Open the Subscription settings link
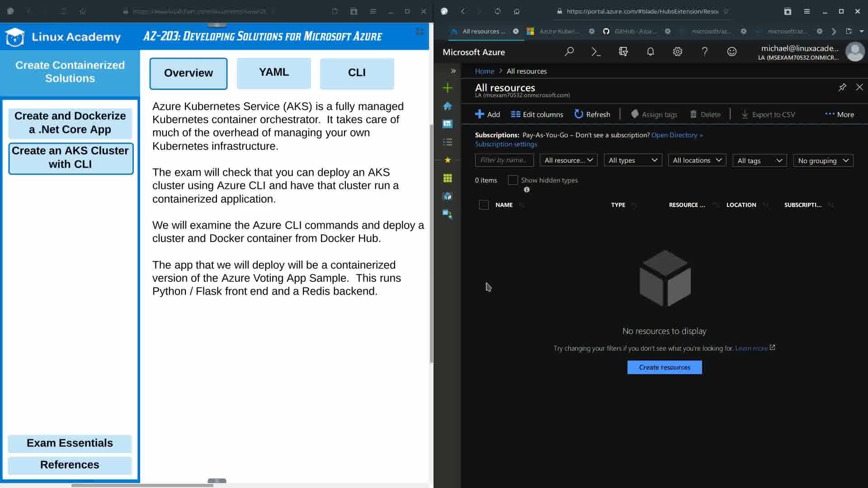Viewport: 868px width, 488px height. click(x=505, y=144)
